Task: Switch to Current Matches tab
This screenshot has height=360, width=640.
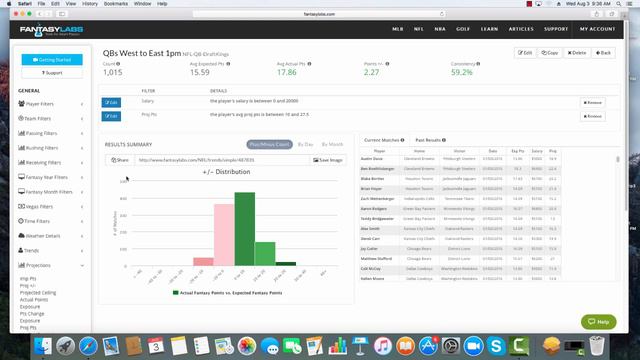Action: [384, 140]
